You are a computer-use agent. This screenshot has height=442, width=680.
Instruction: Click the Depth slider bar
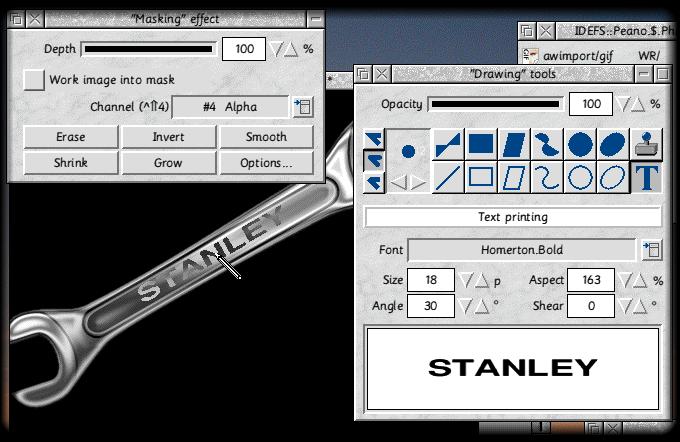tap(148, 49)
